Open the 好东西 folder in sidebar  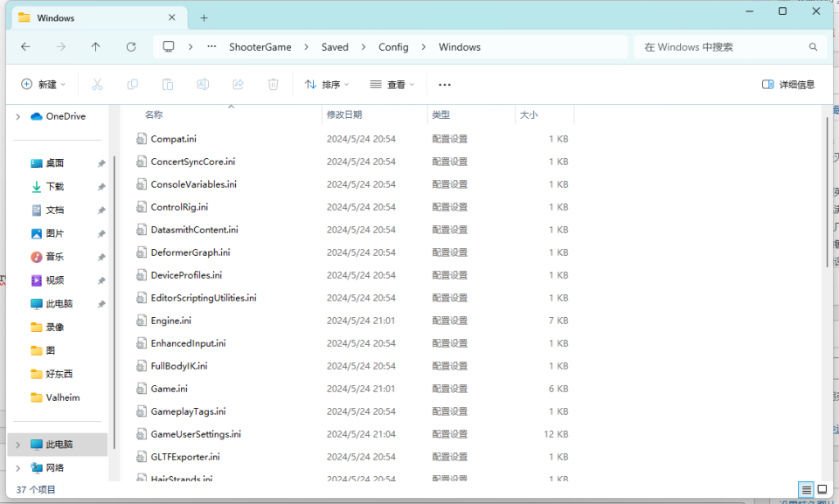[x=59, y=374]
